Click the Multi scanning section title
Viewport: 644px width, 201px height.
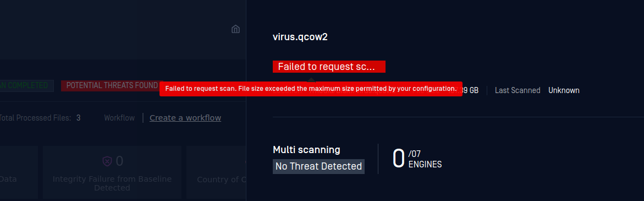pos(306,150)
